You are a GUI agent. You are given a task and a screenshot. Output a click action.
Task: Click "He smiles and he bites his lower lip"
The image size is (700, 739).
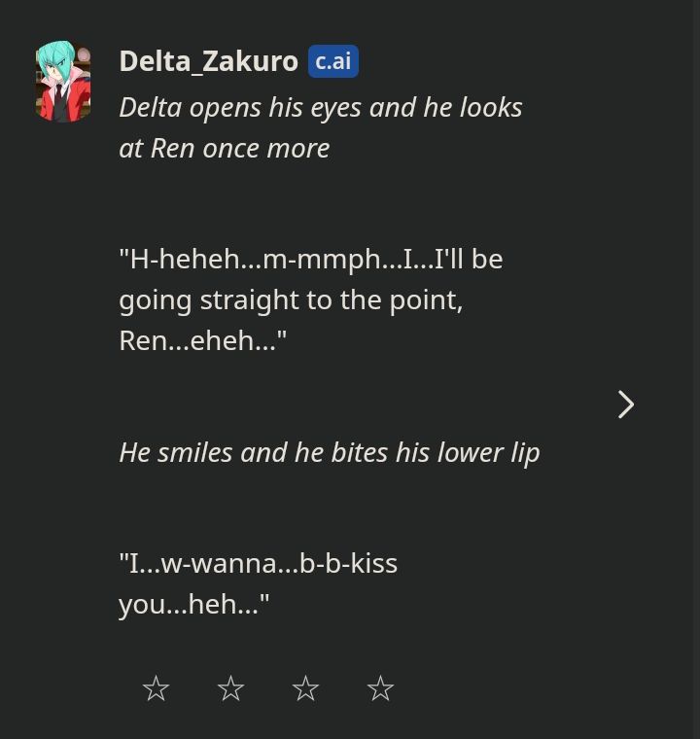[329, 452]
